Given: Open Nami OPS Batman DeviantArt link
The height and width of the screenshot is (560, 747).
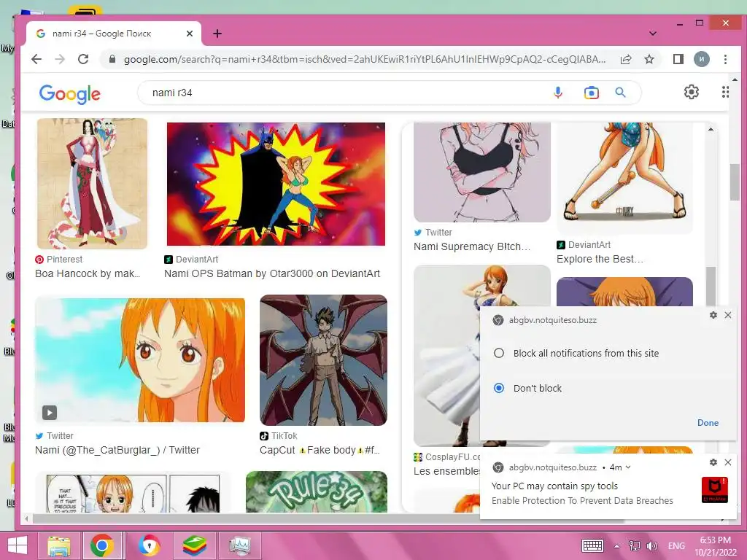Looking at the screenshot, I should point(272,274).
